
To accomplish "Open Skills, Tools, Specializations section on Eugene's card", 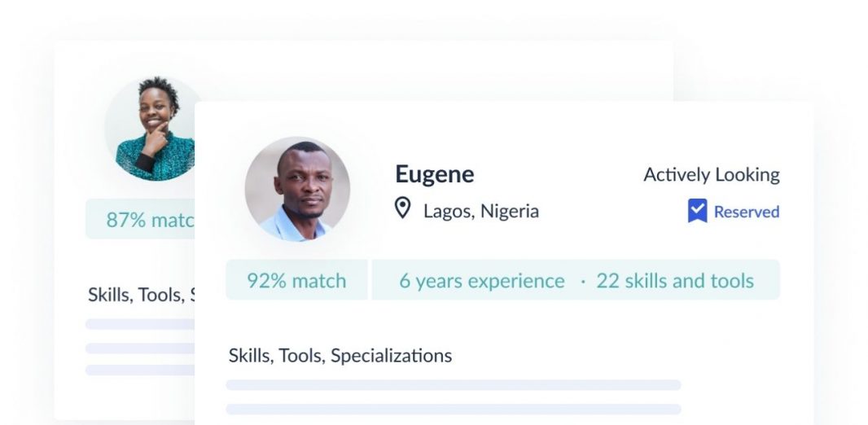I will 340,355.
